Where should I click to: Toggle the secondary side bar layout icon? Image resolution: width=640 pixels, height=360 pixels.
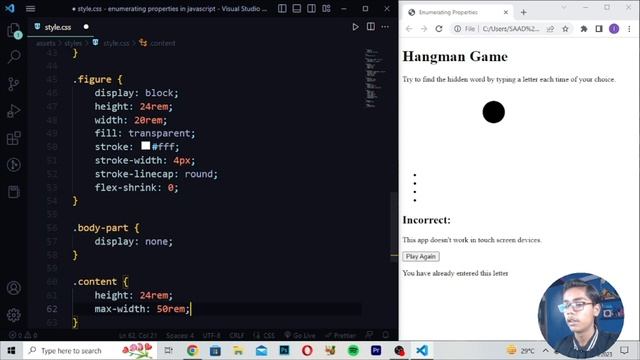311,9
